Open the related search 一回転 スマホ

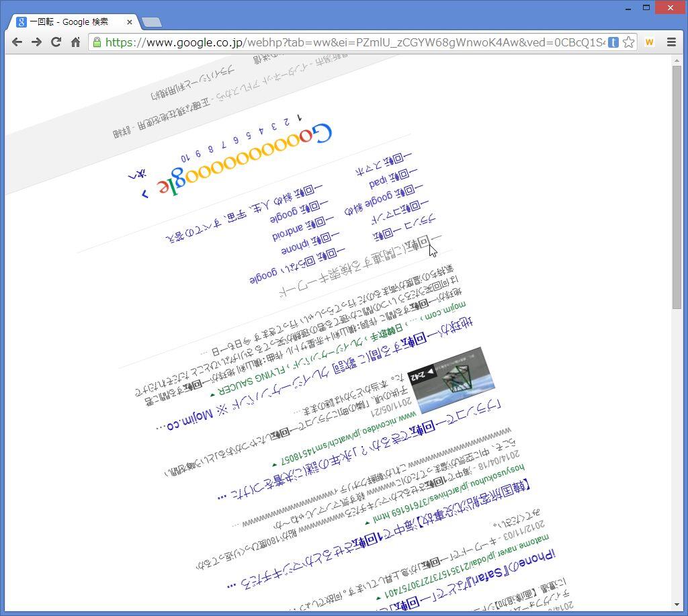coord(384,165)
